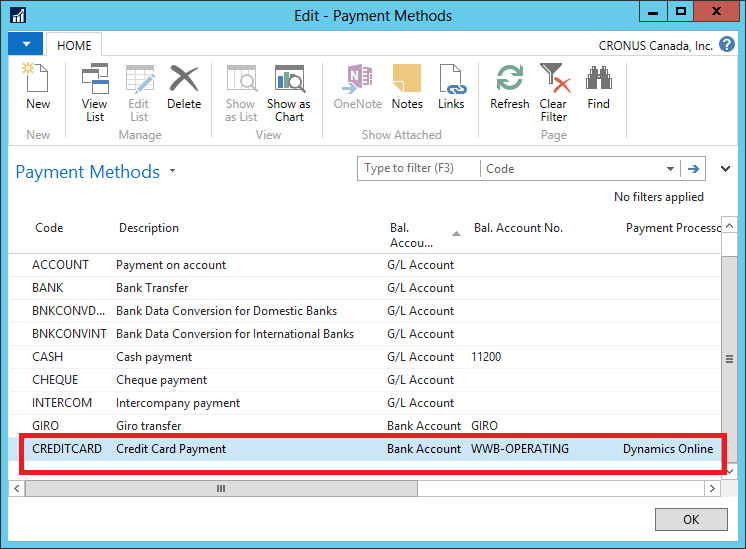Open the help question mark icon
The image size is (746, 549).
tap(726, 45)
